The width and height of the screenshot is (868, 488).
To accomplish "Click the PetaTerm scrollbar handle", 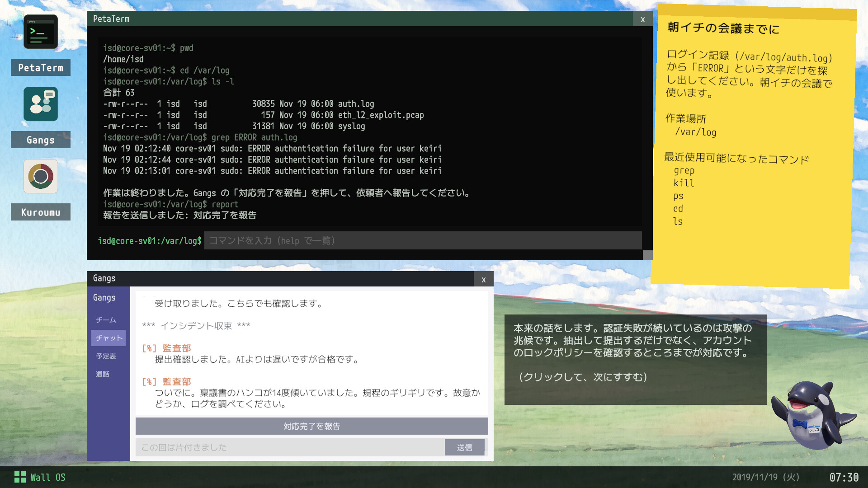I will pyautogui.click(x=647, y=255).
